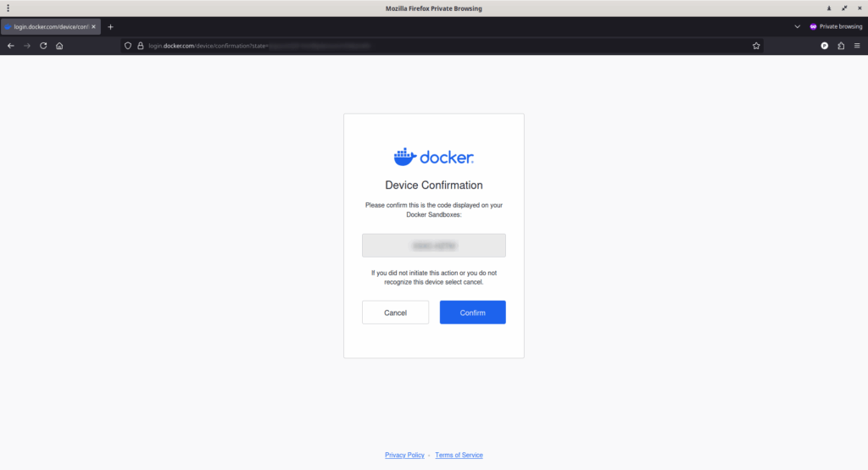Open the Extensions puzzle icon

[x=841, y=46]
